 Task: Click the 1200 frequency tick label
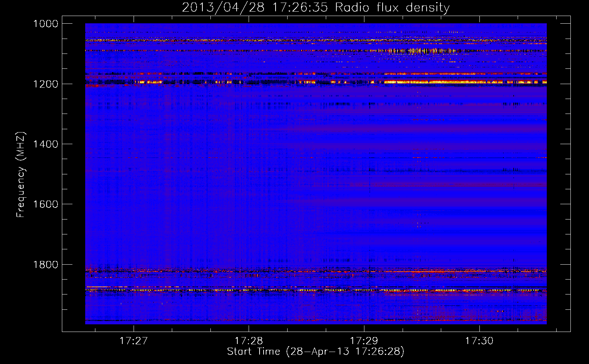46,84
